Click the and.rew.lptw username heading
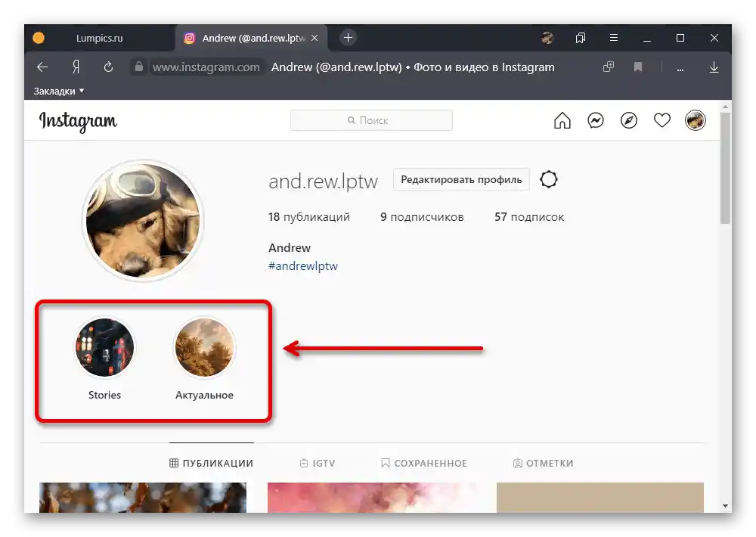 point(323,182)
